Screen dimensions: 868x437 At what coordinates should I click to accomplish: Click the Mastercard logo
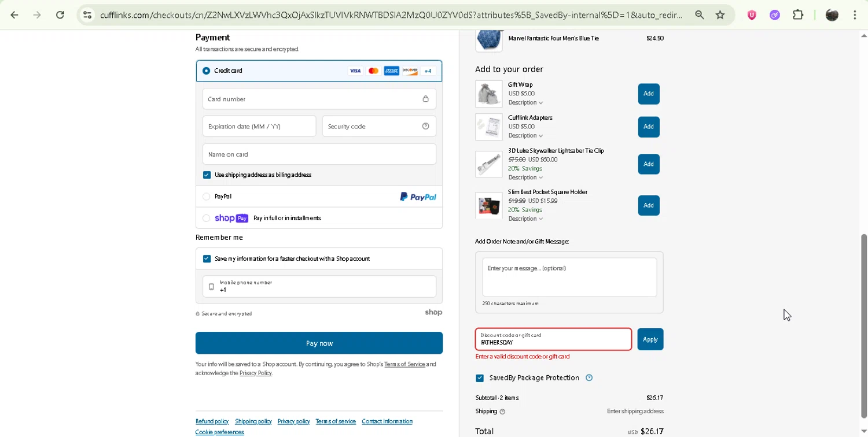[373, 71]
